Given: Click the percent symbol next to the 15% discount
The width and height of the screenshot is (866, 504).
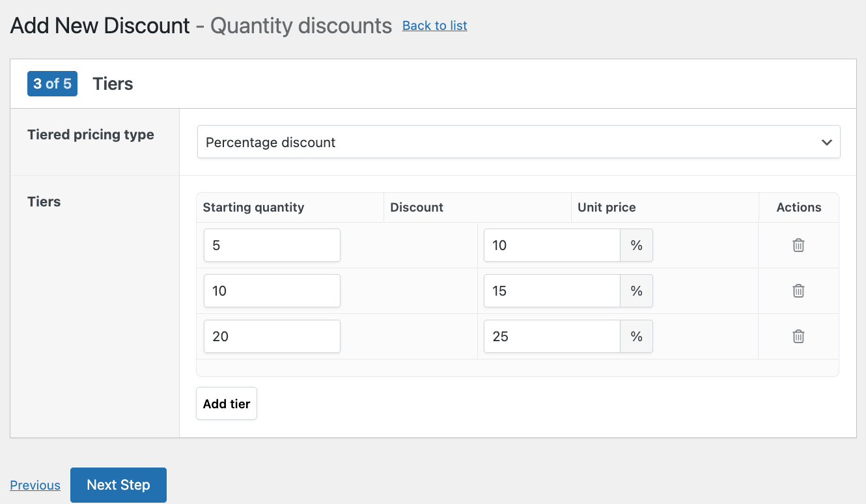Looking at the screenshot, I should pos(636,290).
